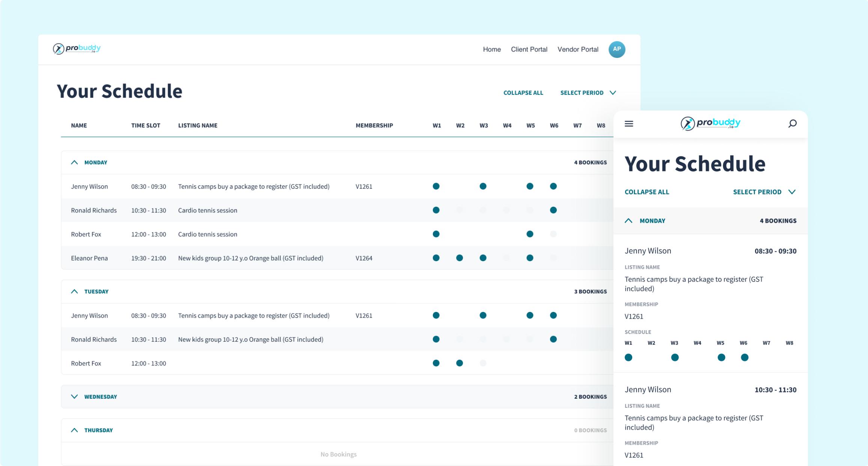
Task: Click the W4 column header in desktop
Action: (507, 126)
